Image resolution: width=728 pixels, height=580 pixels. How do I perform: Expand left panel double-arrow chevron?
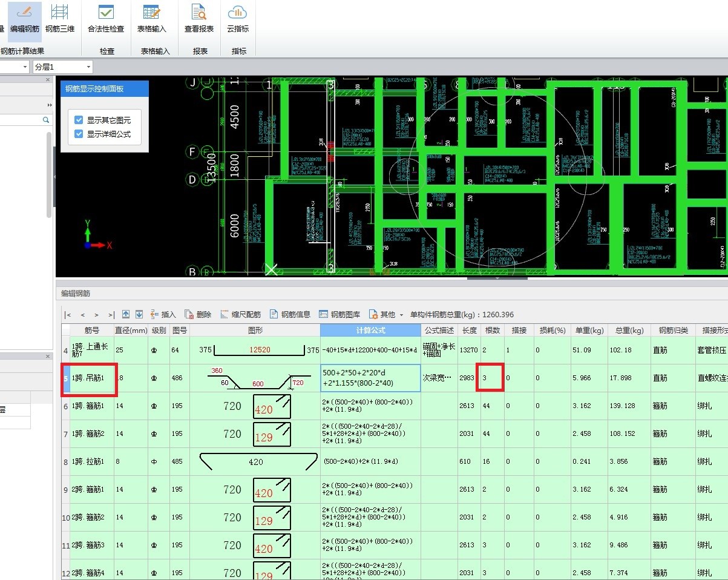(50, 105)
